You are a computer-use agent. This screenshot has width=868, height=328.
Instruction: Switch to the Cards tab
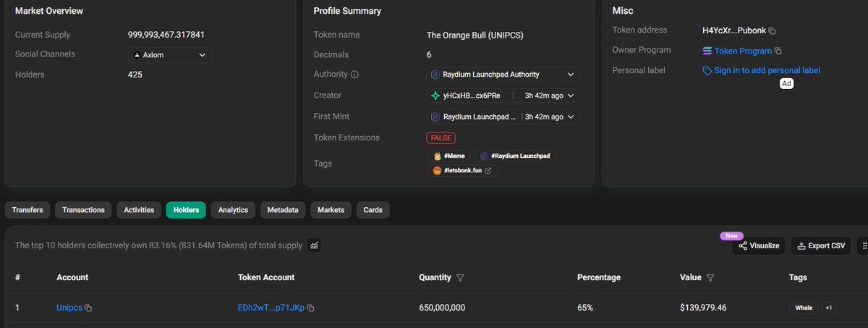tap(373, 210)
